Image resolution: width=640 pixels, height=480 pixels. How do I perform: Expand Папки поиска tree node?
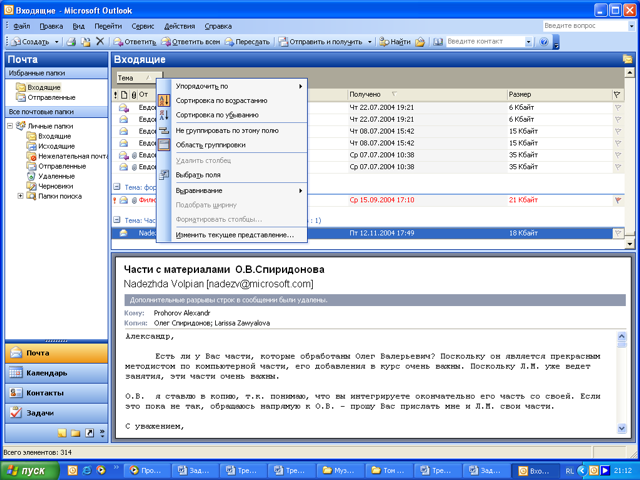pyautogui.click(x=20, y=196)
